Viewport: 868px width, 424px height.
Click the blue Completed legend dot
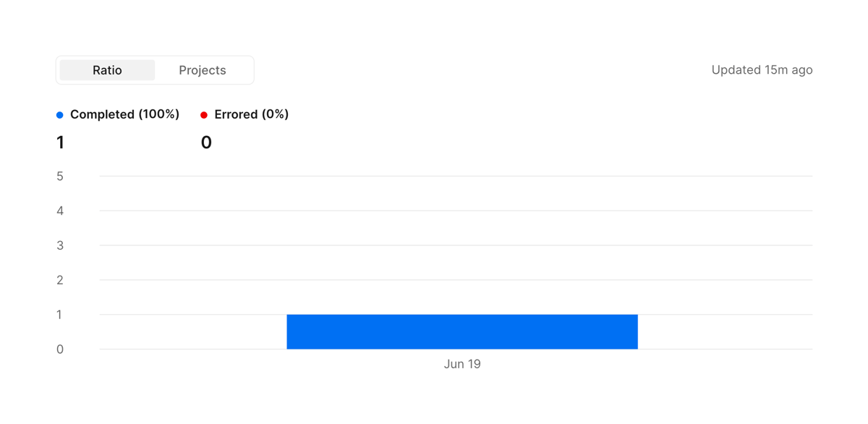pyautogui.click(x=60, y=115)
